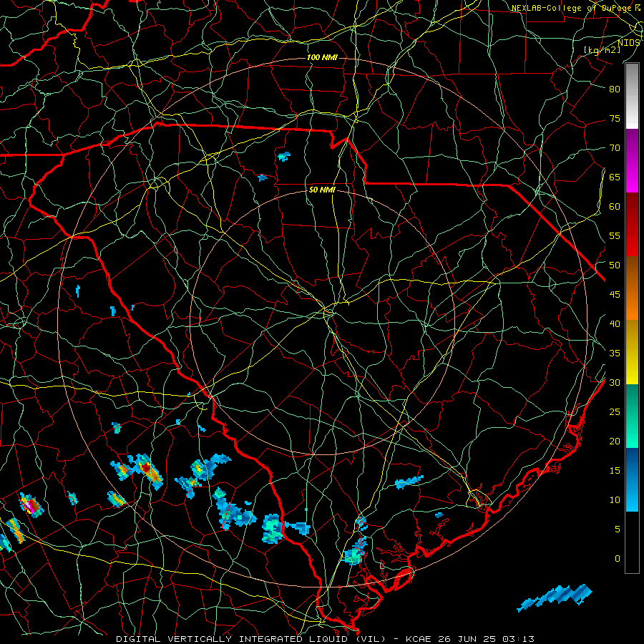Click the storm cell with the magenta-white core
The image size is (644, 644).
pos(31,505)
